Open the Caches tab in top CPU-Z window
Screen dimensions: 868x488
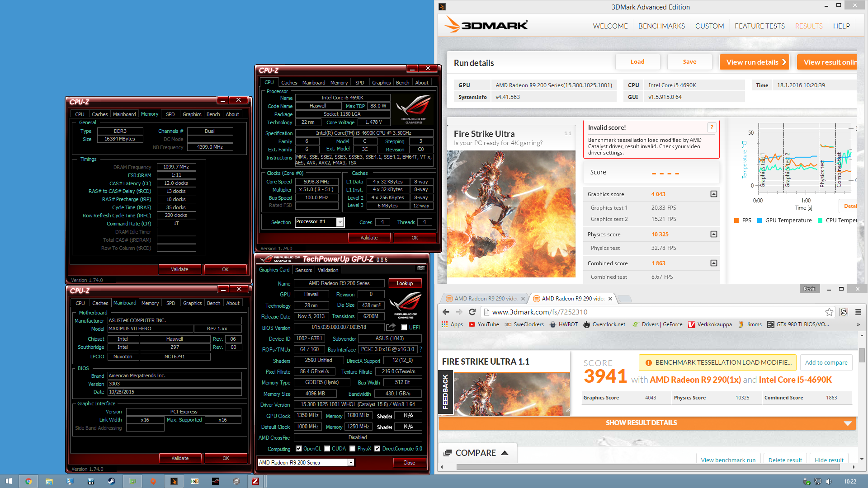pyautogui.click(x=289, y=83)
